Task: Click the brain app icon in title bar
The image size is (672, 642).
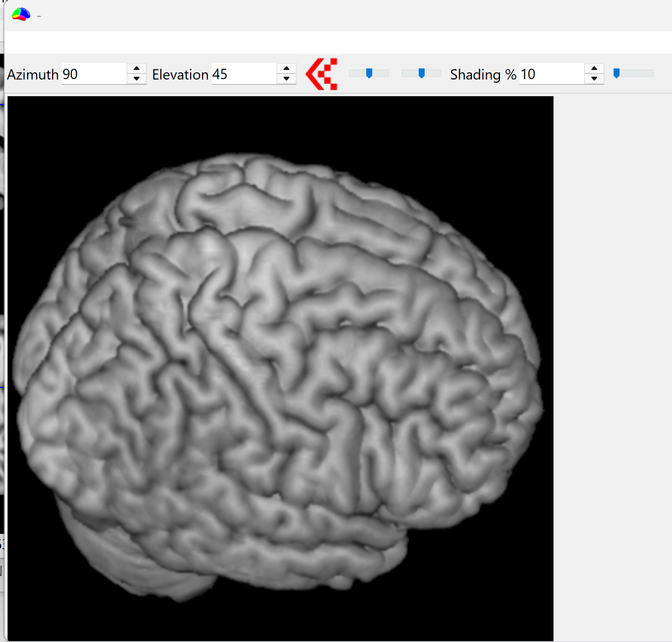Action: click(21, 15)
